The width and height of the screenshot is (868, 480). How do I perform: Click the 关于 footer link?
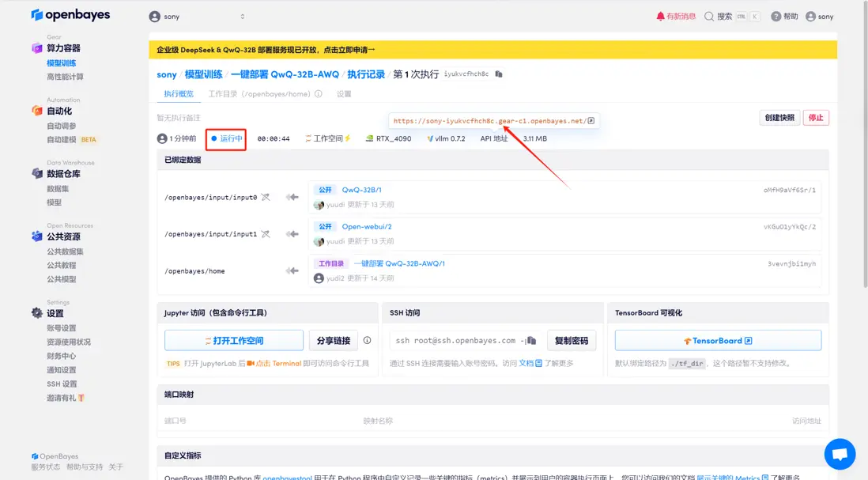(x=115, y=467)
